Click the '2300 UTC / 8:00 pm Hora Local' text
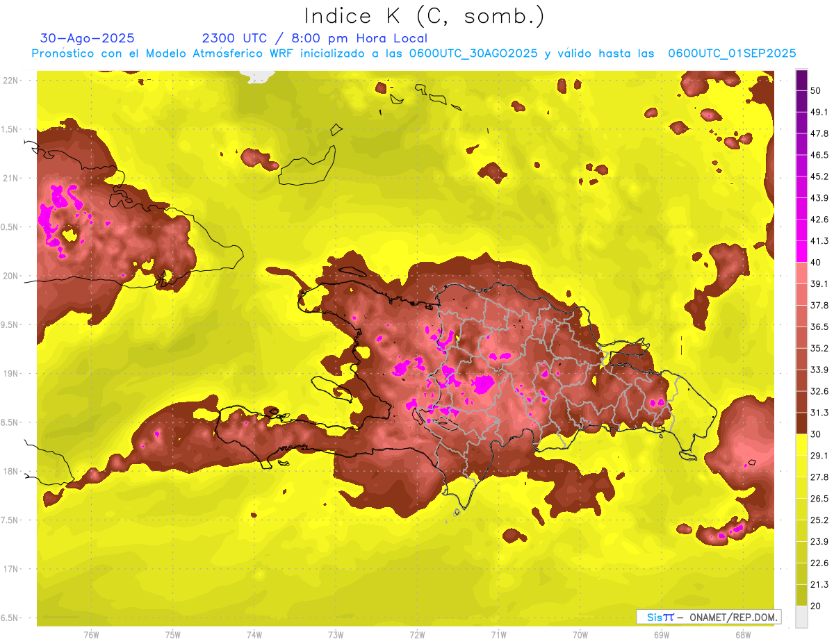Screen dimensions: 834x644 click(314, 38)
